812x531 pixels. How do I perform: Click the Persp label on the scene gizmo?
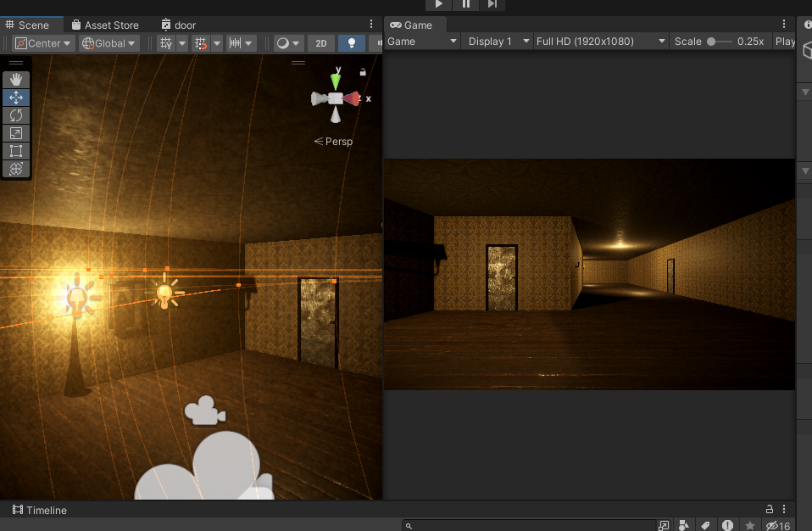point(337,142)
